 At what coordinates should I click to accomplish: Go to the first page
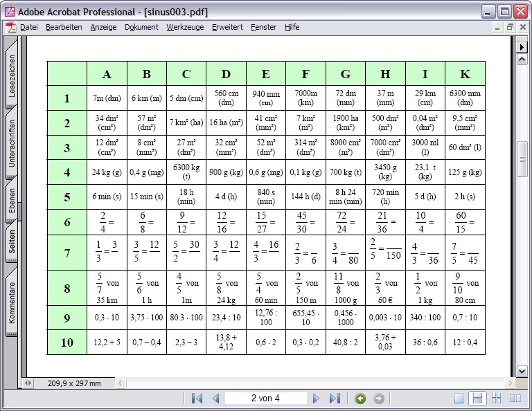coord(197,398)
